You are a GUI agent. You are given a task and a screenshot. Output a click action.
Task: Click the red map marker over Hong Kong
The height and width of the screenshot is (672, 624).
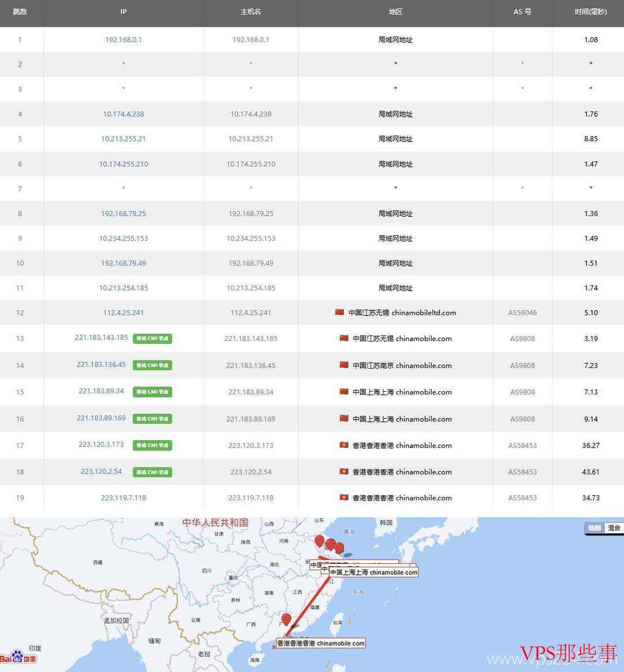point(286,620)
